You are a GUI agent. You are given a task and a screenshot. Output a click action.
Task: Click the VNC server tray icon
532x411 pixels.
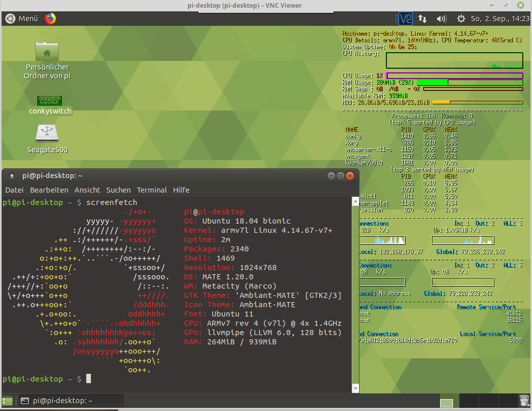click(405, 19)
